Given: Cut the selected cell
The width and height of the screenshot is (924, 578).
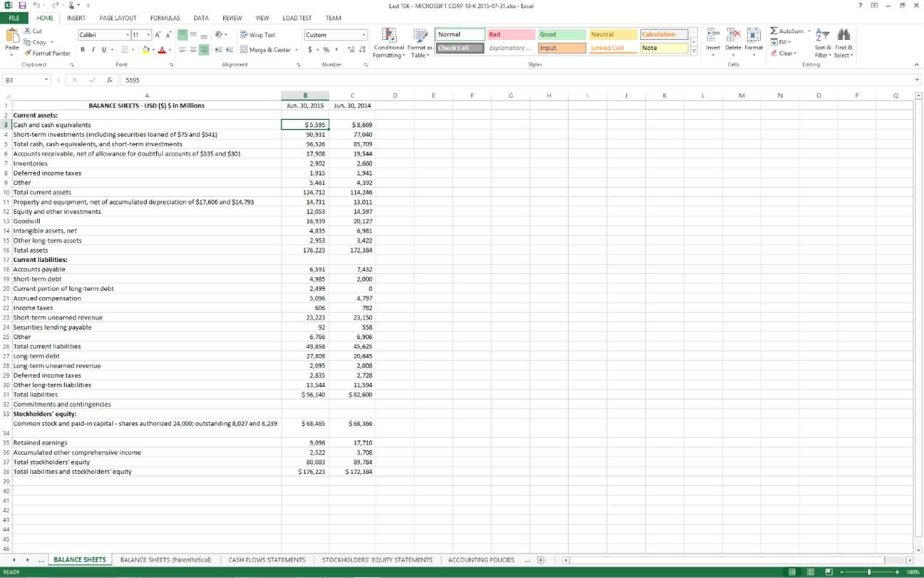Looking at the screenshot, I should click(x=33, y=31).
